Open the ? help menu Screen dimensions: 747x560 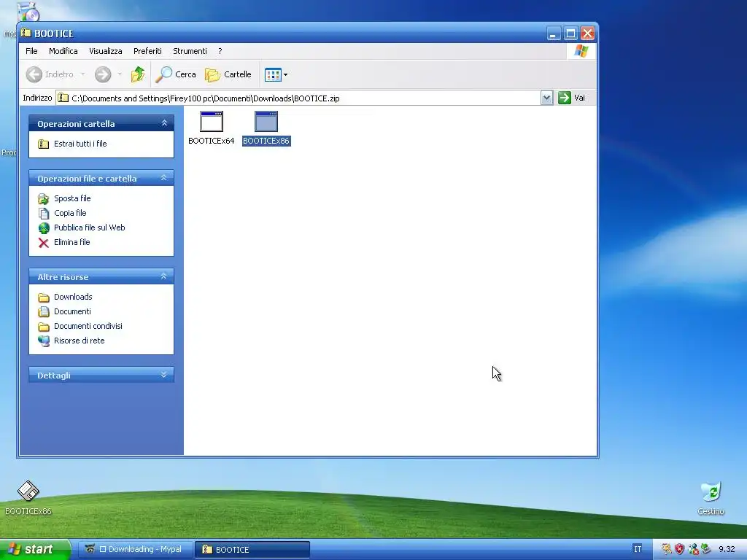(220, 51)
